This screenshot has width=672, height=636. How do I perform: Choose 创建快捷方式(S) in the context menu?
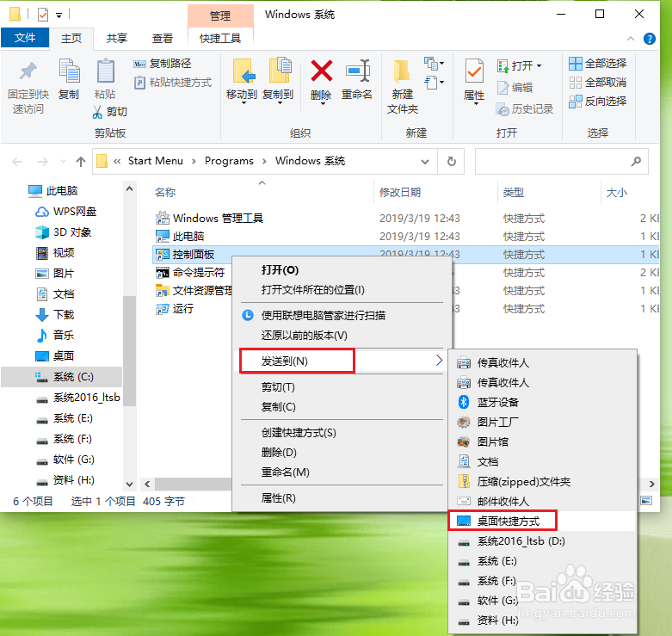(x=299, y=433)
